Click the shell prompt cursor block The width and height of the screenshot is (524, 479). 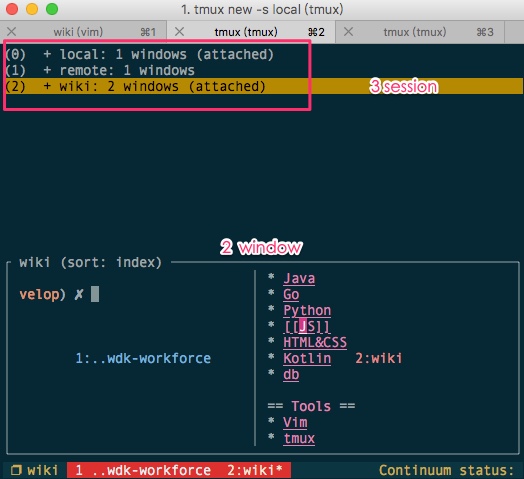(95, 294)
